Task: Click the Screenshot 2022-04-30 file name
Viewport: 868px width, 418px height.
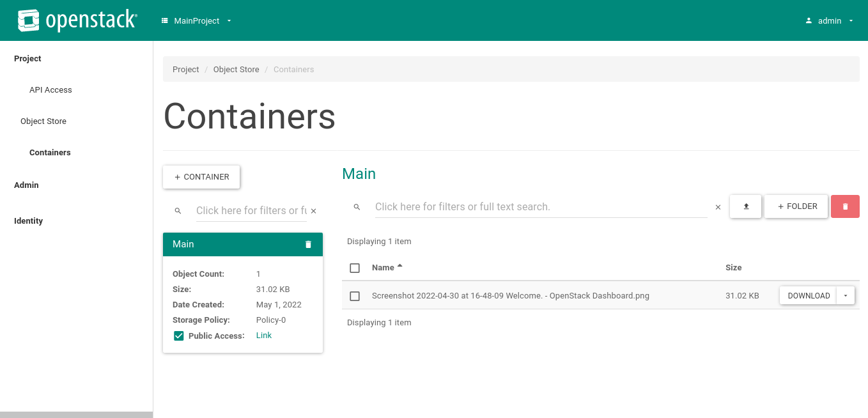Action: coord(511,296)
